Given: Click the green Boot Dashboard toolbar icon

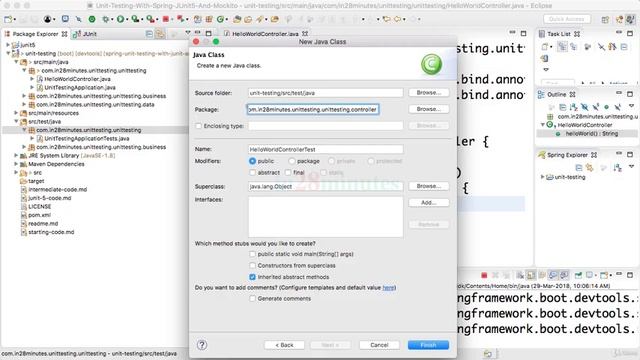Looking at the screenshot, I should click(x=92, y=19).
